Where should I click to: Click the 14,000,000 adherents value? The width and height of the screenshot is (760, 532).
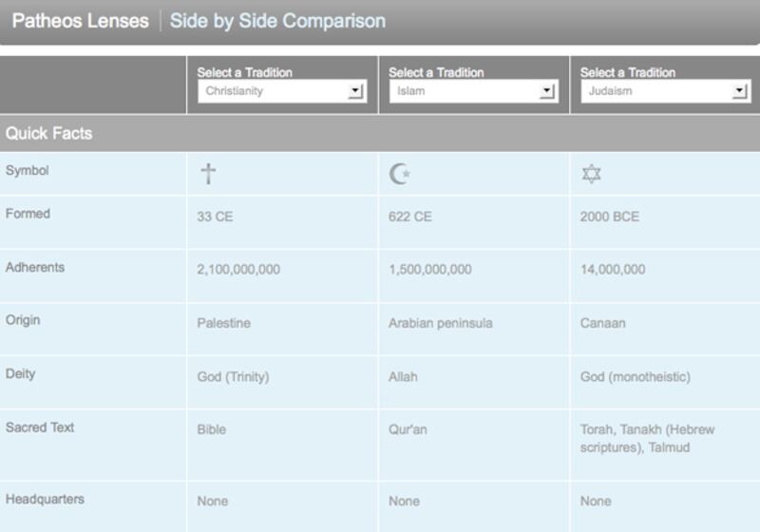613,270
